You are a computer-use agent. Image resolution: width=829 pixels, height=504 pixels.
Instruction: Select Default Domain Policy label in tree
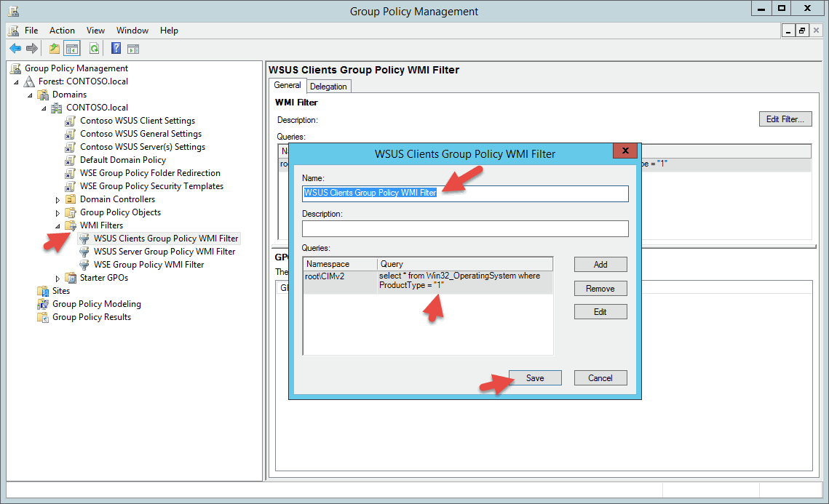[123, 160]
